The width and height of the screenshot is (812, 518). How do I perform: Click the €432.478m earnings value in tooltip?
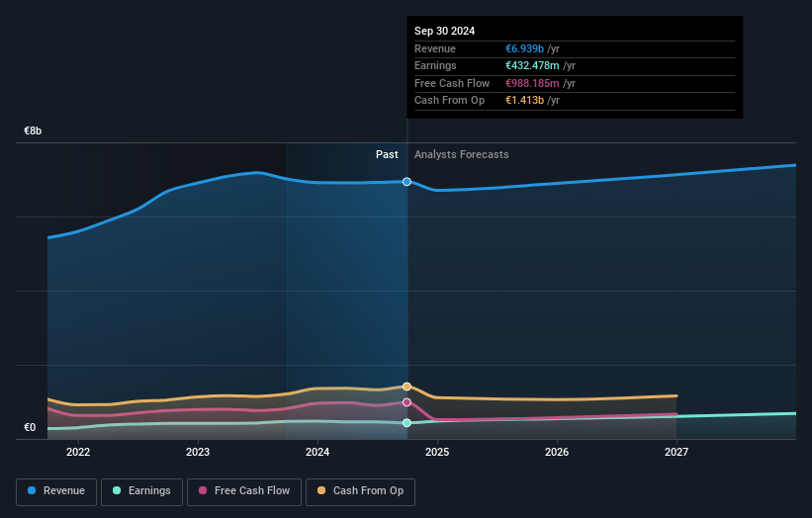tap(532, 65)
